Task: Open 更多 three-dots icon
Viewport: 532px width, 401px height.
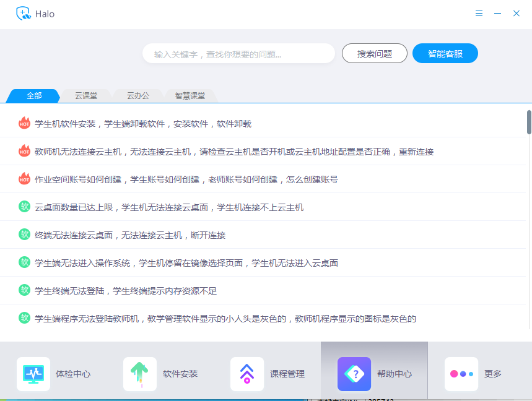Action: point(461,374)
